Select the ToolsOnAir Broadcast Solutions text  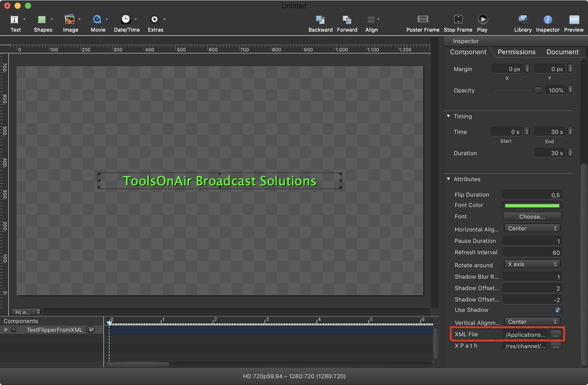pos(219,181)
